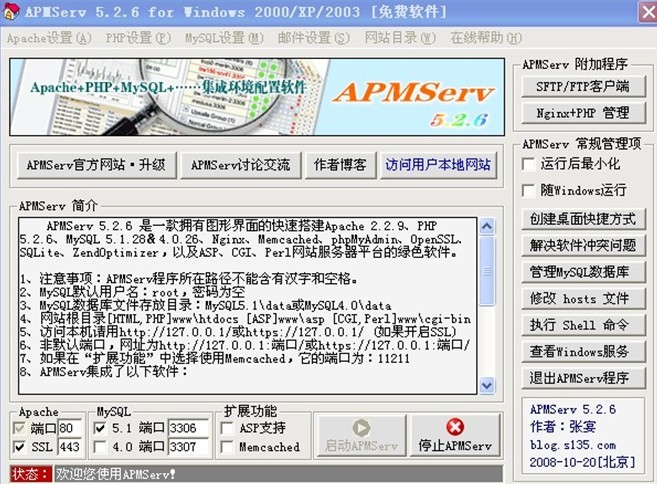657x484 pixels.
Task: Toggle the Apache 端口 checkbox
Action: click(19, 428)
